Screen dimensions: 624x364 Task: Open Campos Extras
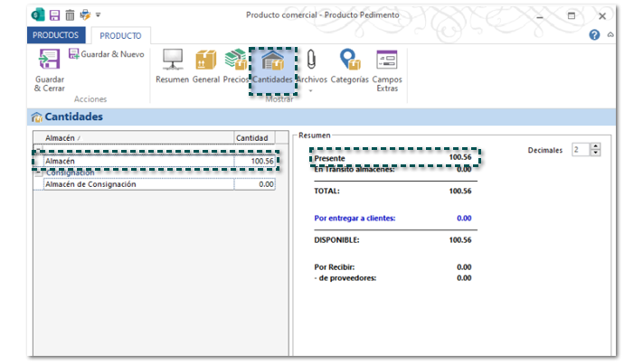387,67
